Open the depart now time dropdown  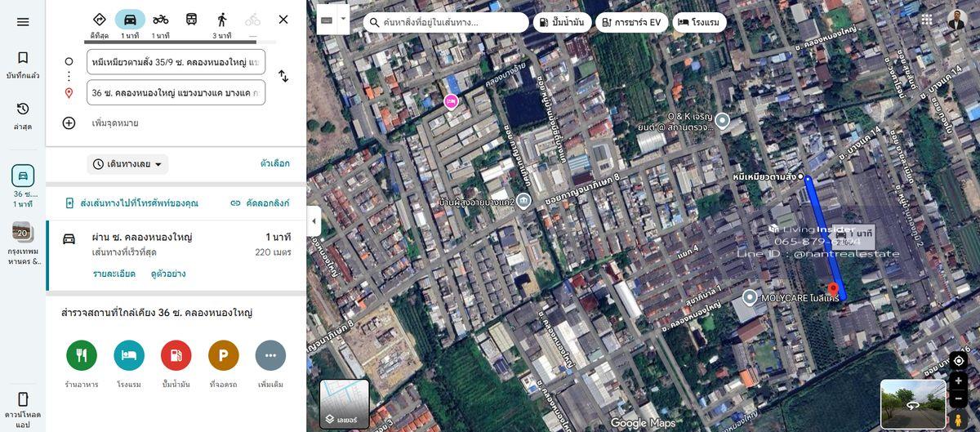127,164
